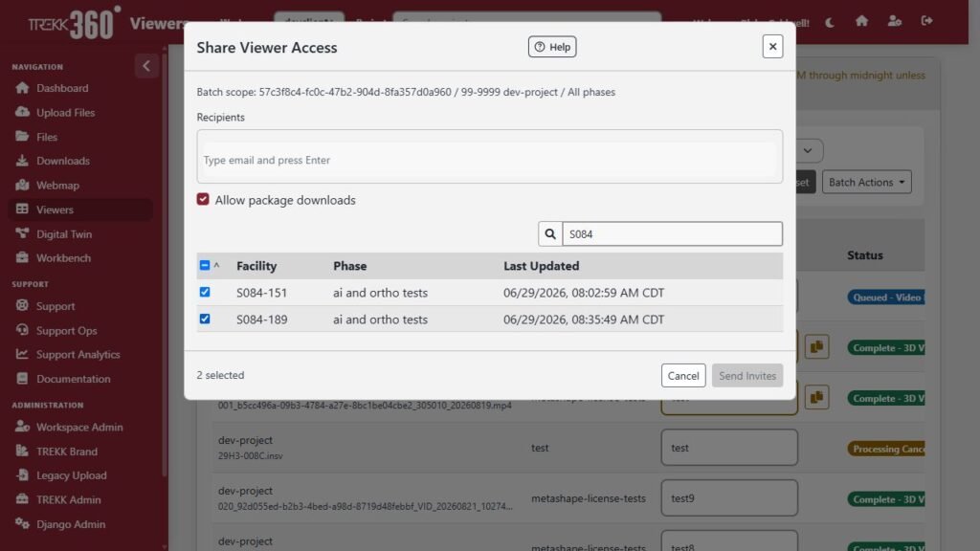980x551 pixels.
Task: Click the Support Ops headset icon
Action: (23, 330)
